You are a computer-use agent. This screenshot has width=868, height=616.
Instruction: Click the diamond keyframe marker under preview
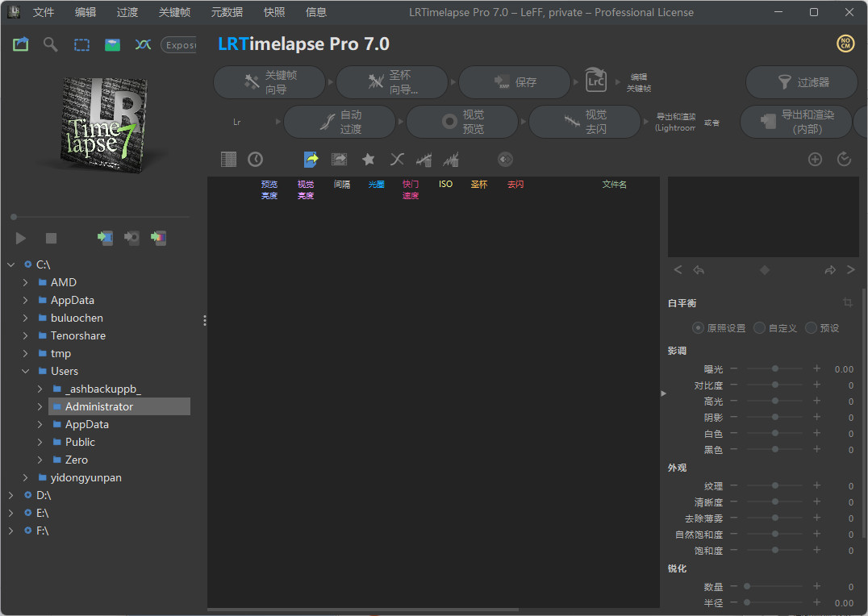[765, 270]
